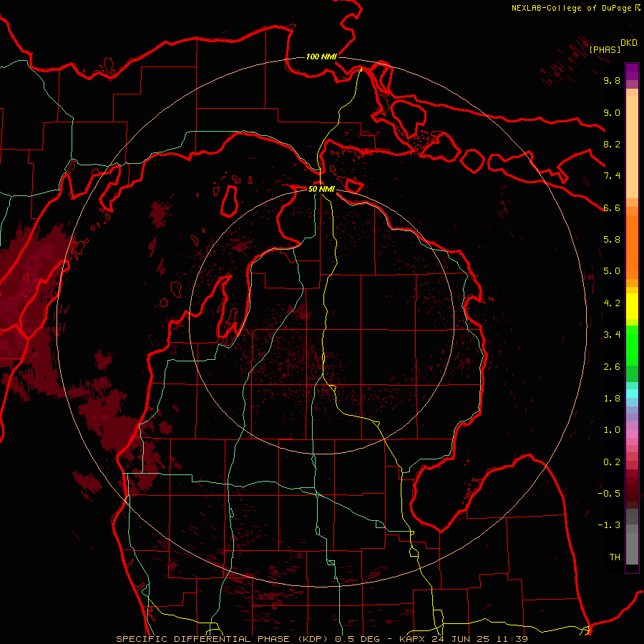
Task: Click the 9.0 value on the color scale
Action: click(612, 112)
